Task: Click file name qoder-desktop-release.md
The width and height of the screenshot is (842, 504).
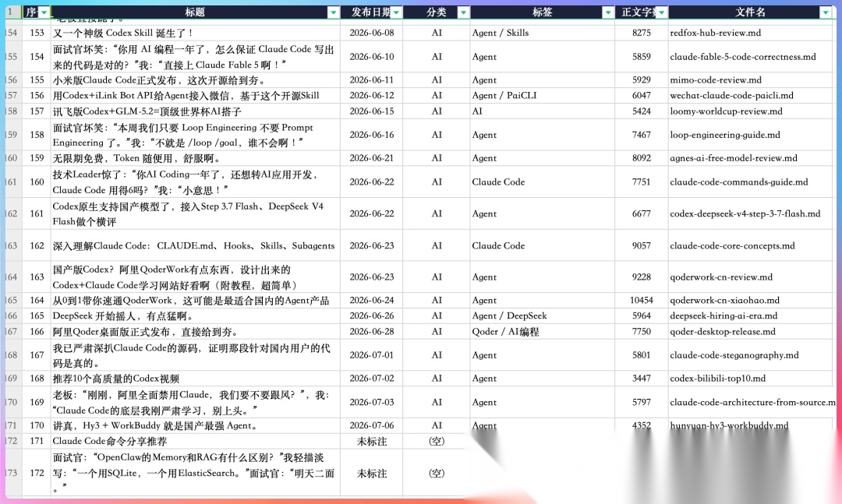Action: pos(723,332)
